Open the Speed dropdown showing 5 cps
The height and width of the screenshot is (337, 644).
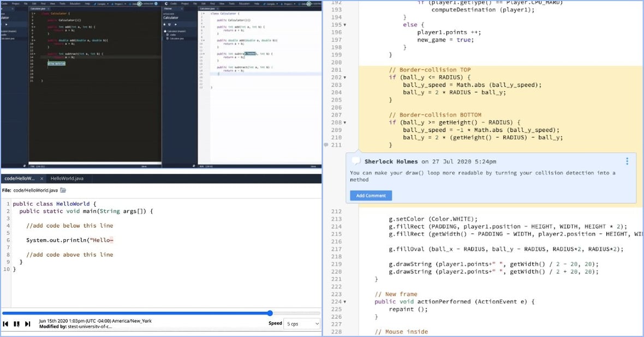point(302,323)
